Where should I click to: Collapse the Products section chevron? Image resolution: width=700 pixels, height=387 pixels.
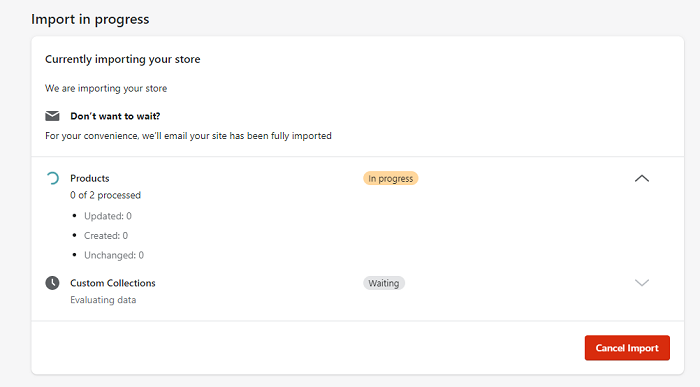pyautogui.click(x=642, y=179)
